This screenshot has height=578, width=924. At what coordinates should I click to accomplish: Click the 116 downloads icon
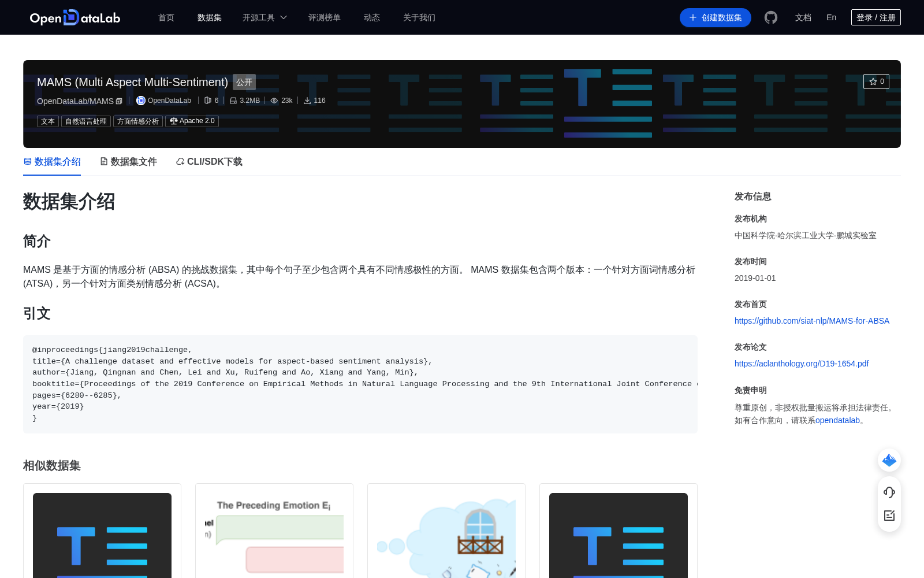[307, 101]
